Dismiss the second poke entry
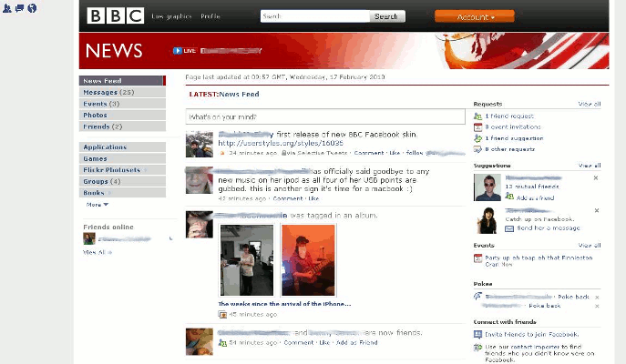 [597, 306]
